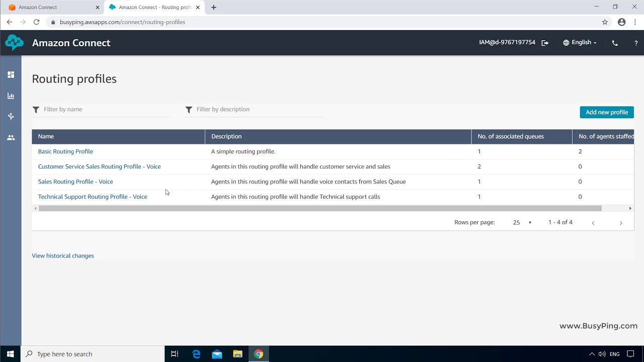Click the Windows search box
The width and height of the screenshot is (644, 362).
click(93, 354)
